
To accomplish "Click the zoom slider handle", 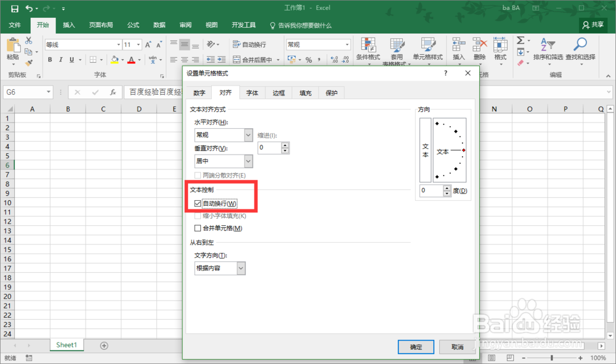I will (552, 358).
